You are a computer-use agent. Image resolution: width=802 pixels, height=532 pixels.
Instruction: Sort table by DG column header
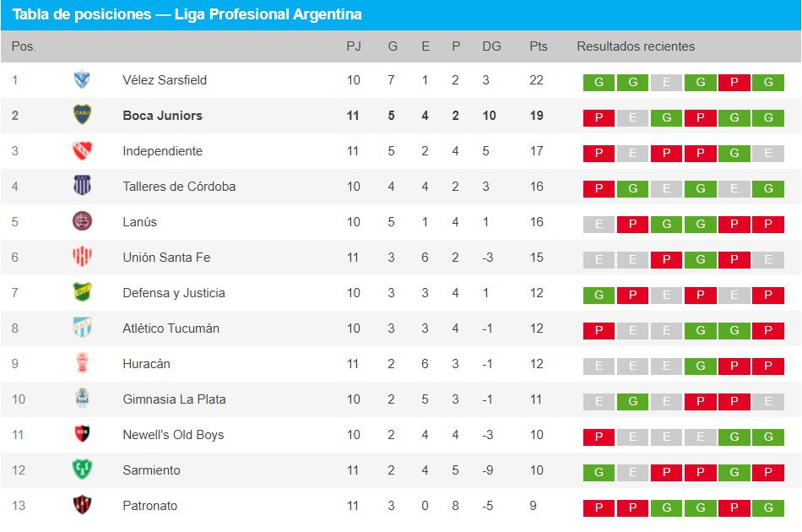[491, 46]
